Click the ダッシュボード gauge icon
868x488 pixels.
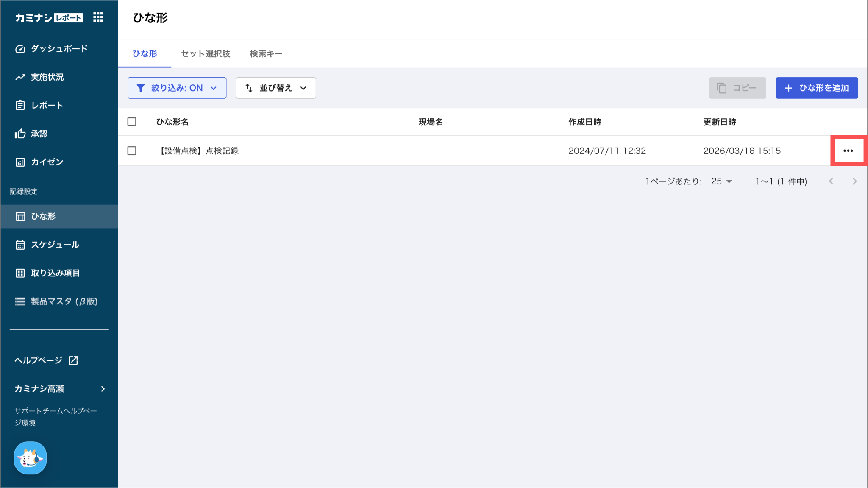point(20,49)
